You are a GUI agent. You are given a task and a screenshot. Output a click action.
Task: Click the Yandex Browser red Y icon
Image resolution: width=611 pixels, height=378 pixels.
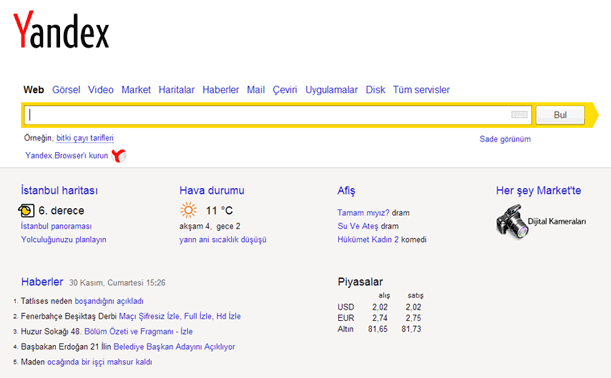click(x=119, y=155)
